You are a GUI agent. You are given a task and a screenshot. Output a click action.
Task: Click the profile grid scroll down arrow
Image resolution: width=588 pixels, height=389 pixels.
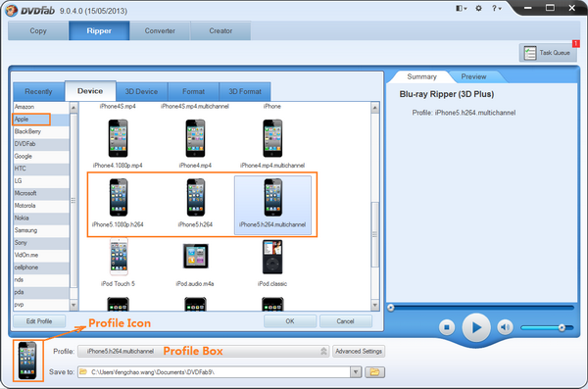click(x=374, y=305)
